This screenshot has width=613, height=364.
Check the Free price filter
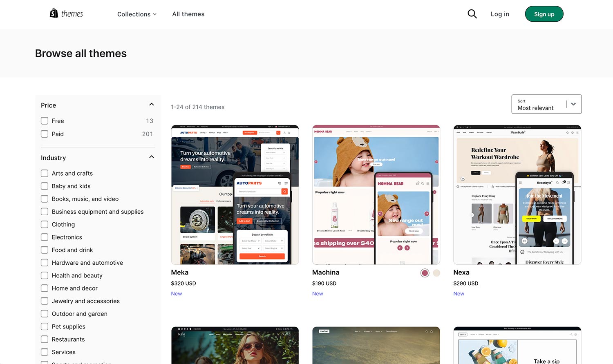[45, 121]
